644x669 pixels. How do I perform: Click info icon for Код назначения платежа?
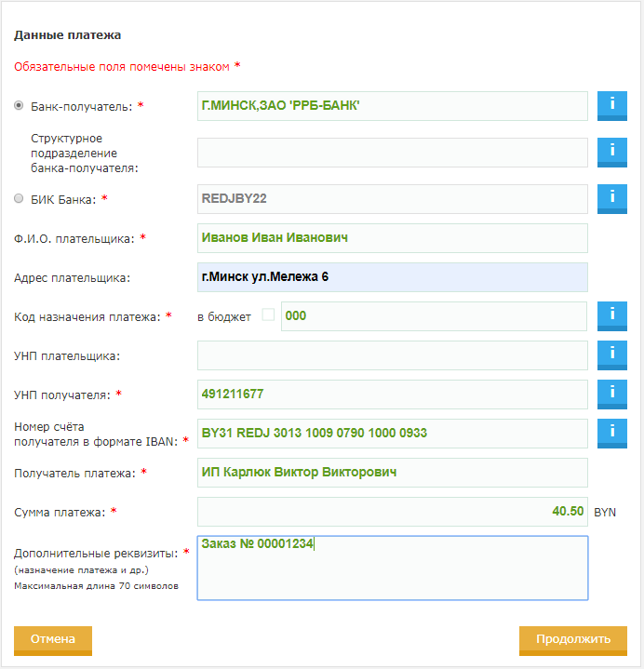click(611, 316)
